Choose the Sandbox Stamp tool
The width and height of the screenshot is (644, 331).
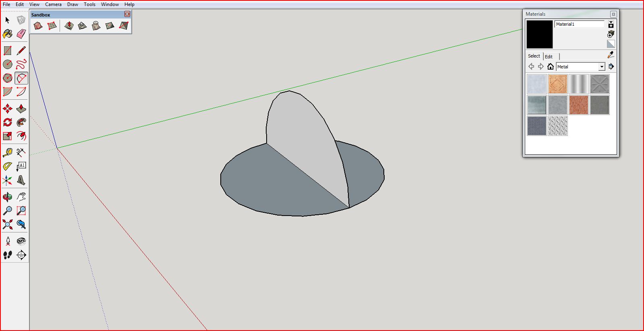pyautogui.click(x=82, y=26)
